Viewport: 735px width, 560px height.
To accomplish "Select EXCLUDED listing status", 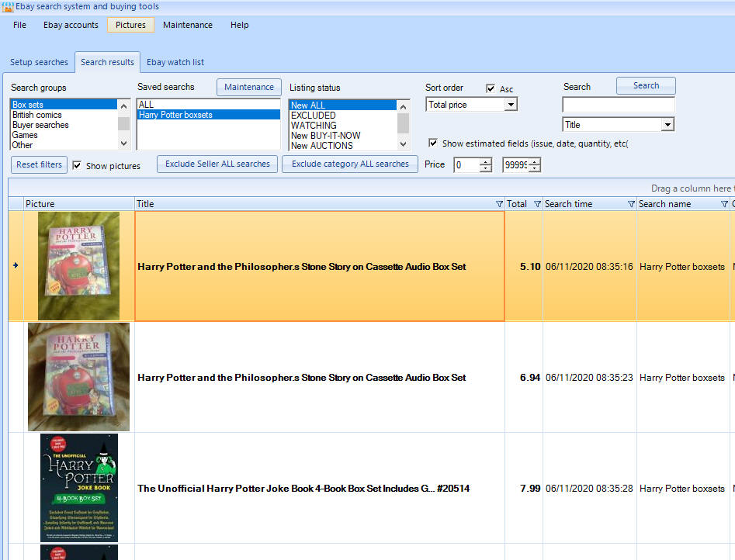I will (x=342, y=116).
